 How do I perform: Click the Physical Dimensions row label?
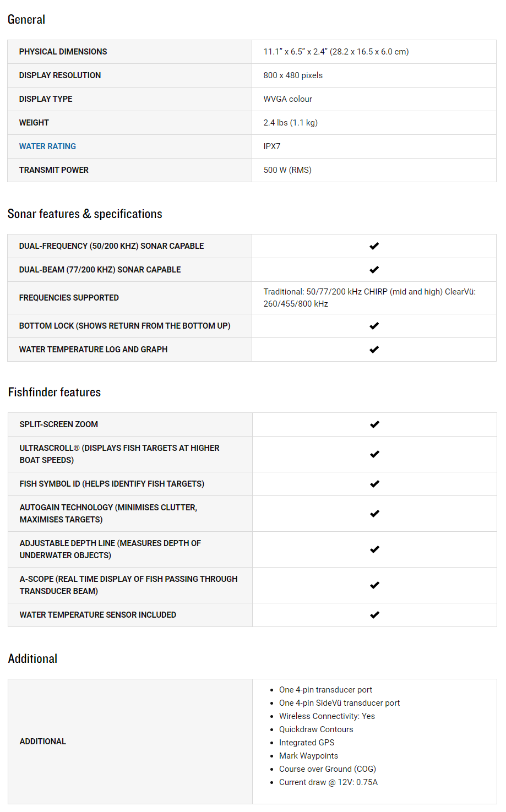point(63,52)
